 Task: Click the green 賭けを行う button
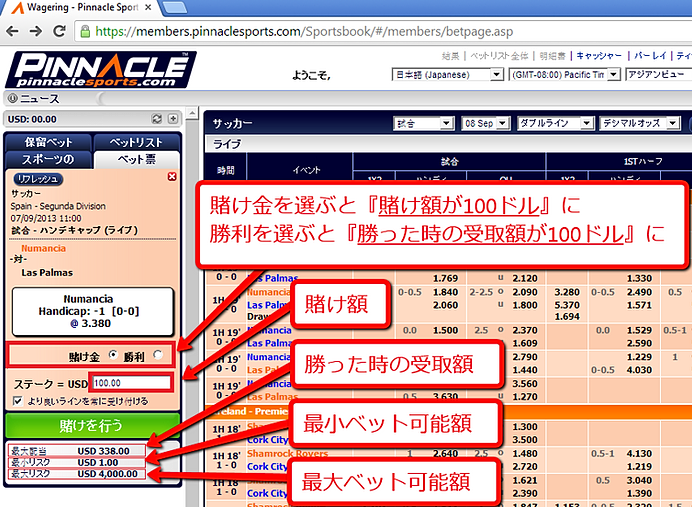coord(93,425)
